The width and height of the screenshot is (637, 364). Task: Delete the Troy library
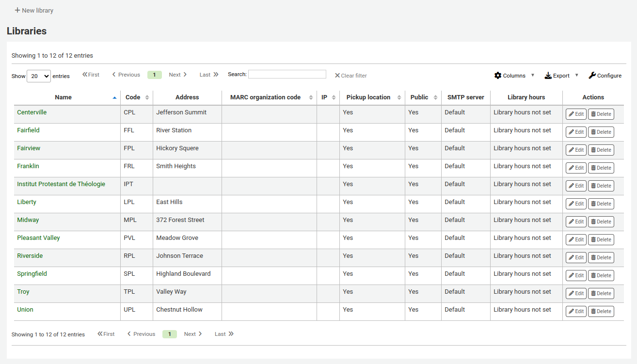[x=601, y=294]
